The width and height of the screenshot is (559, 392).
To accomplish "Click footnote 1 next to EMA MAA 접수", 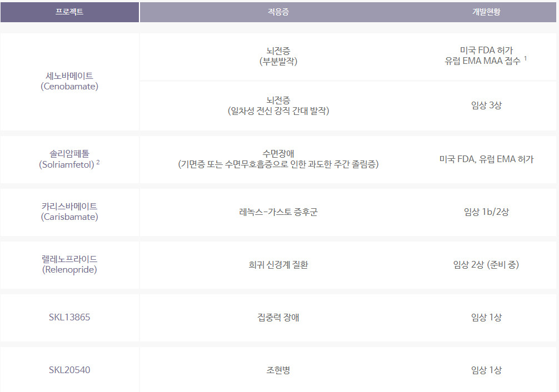I will (525, 58).
